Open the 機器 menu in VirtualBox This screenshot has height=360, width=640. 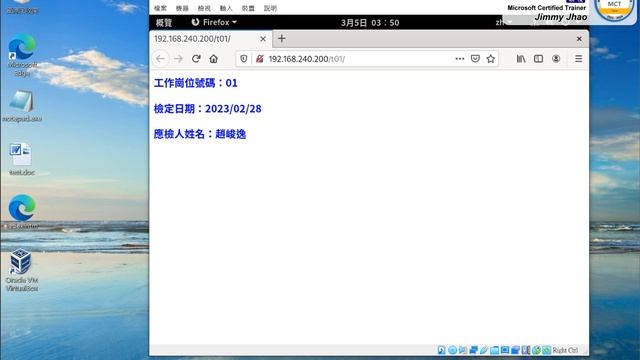click(x=182, y=8)
